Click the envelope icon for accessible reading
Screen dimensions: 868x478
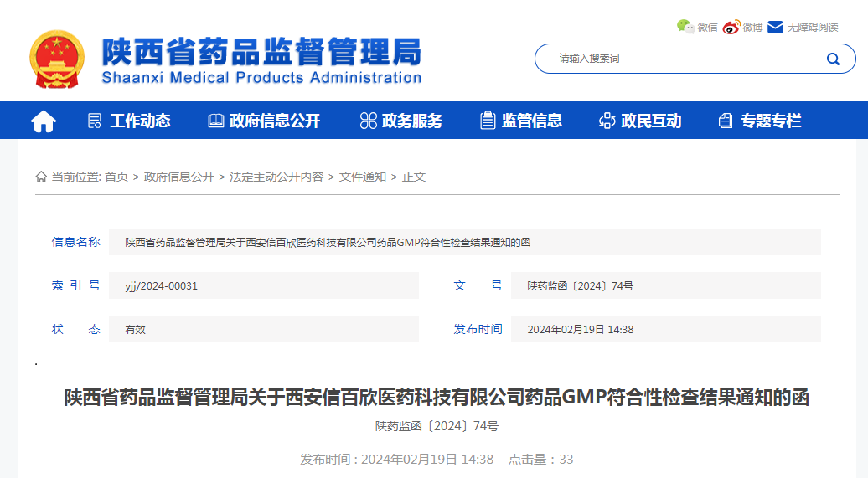(x=776, y=27)
